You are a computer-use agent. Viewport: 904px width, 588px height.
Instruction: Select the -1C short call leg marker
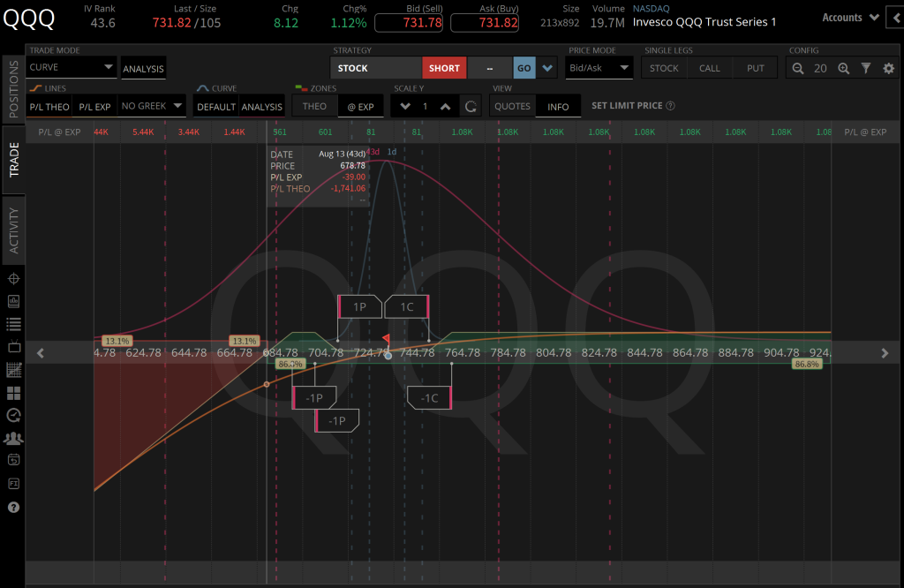point(430,398)
